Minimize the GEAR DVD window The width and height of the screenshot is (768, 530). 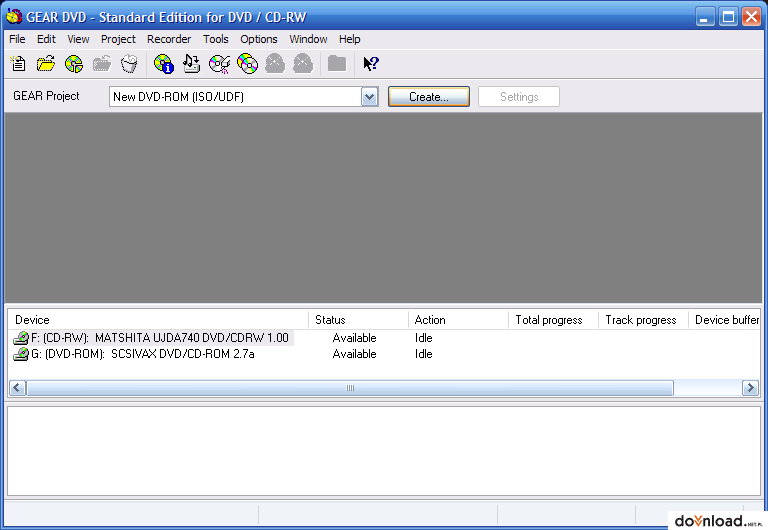tap(705, 17)
